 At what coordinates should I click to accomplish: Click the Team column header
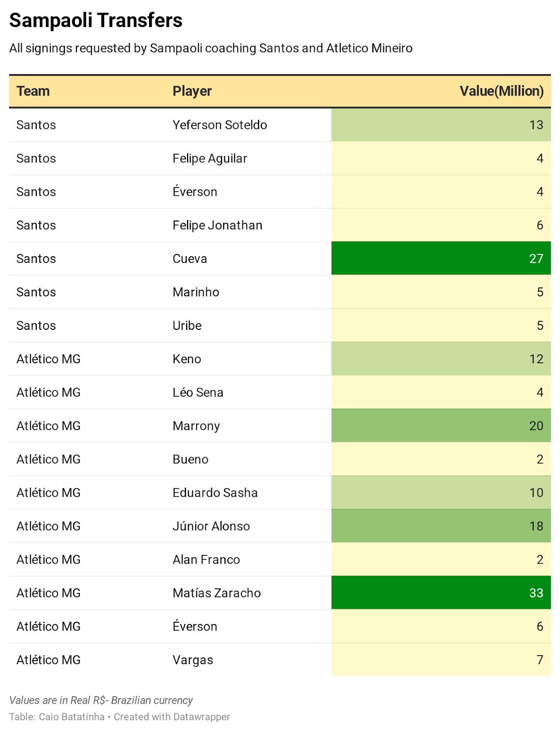(x=33, y=91)
